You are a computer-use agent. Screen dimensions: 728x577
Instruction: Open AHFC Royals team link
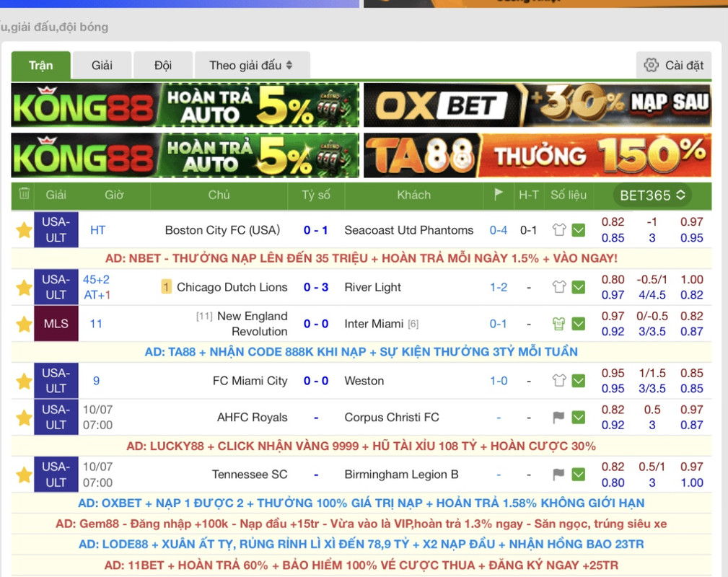tap(252, 418)
